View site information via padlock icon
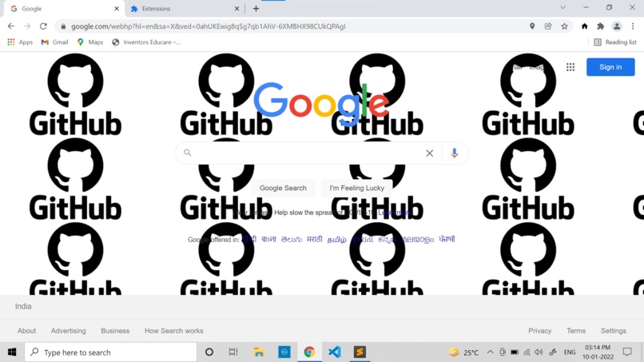This screenshot has height=362, width=644. click(63, 26)
